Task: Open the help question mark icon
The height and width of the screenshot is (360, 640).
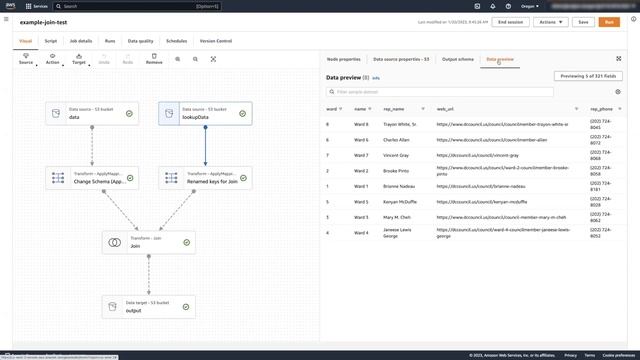Action: click(x=508, y=6)
